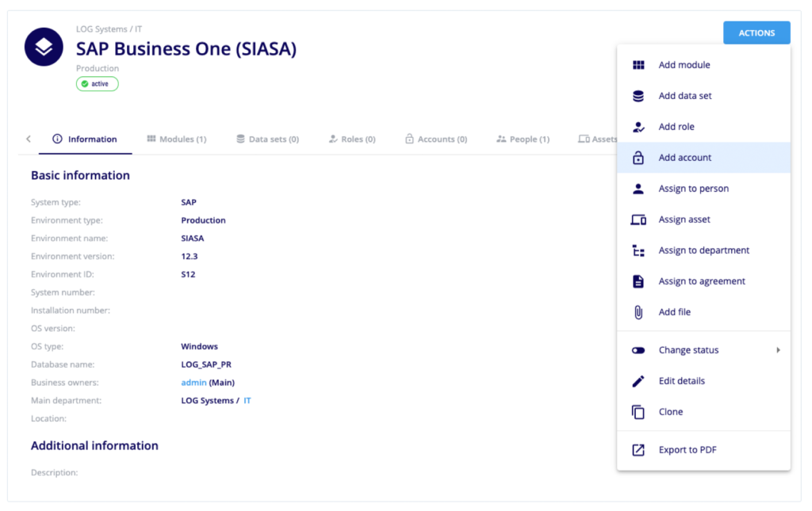Screen dimensions: 812x511
Task: Switch to the Roles (0) tab
Action: (352, 139)
